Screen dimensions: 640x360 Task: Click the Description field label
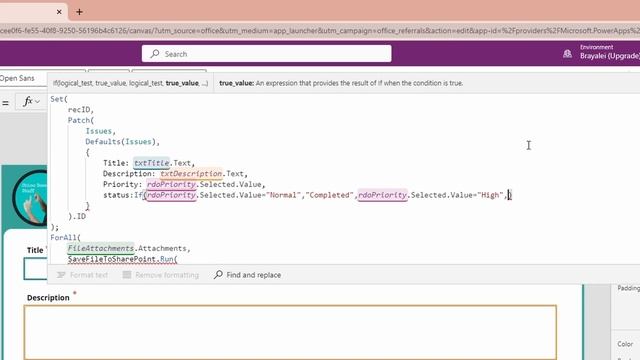point(48,298)
